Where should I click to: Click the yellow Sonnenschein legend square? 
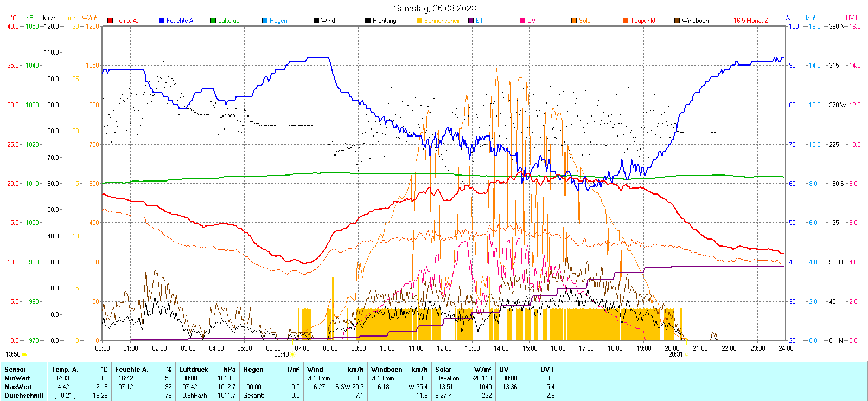point(419,21)
